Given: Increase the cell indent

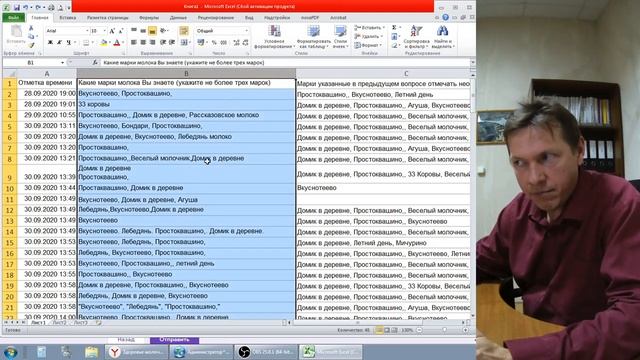Looking at the screenshot, I should coord(172,42).
